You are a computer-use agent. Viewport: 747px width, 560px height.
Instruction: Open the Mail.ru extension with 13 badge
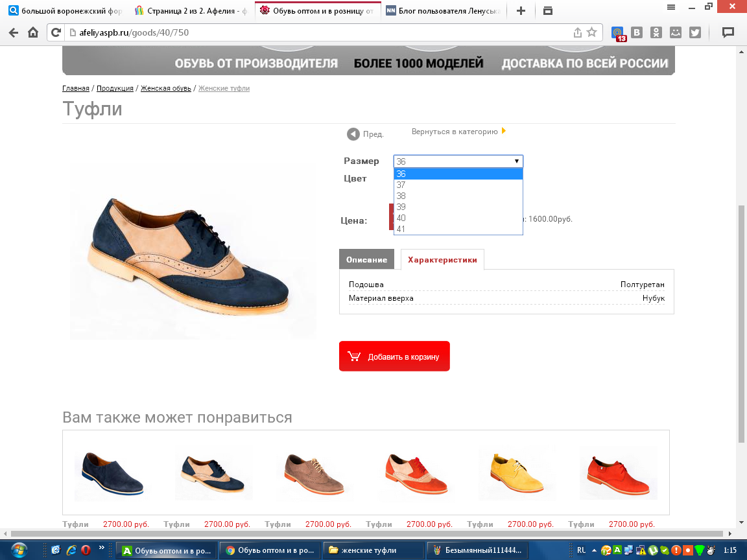pos(619,33)
